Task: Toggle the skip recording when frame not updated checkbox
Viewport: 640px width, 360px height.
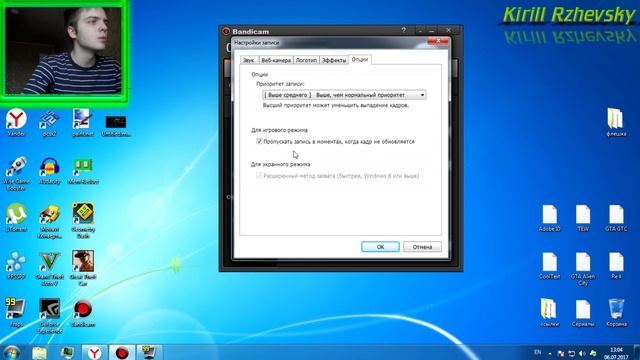Action: (x=259, y=141)
